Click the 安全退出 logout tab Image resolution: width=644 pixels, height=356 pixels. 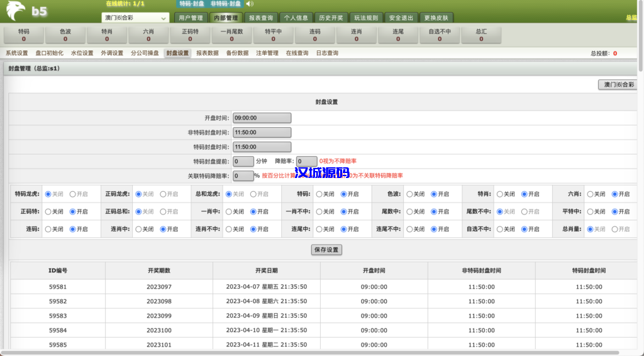point(401,18)
